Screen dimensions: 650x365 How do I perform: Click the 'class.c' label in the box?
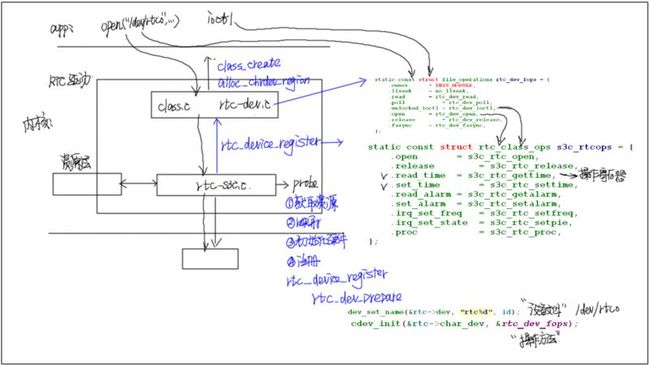[174, 106]
